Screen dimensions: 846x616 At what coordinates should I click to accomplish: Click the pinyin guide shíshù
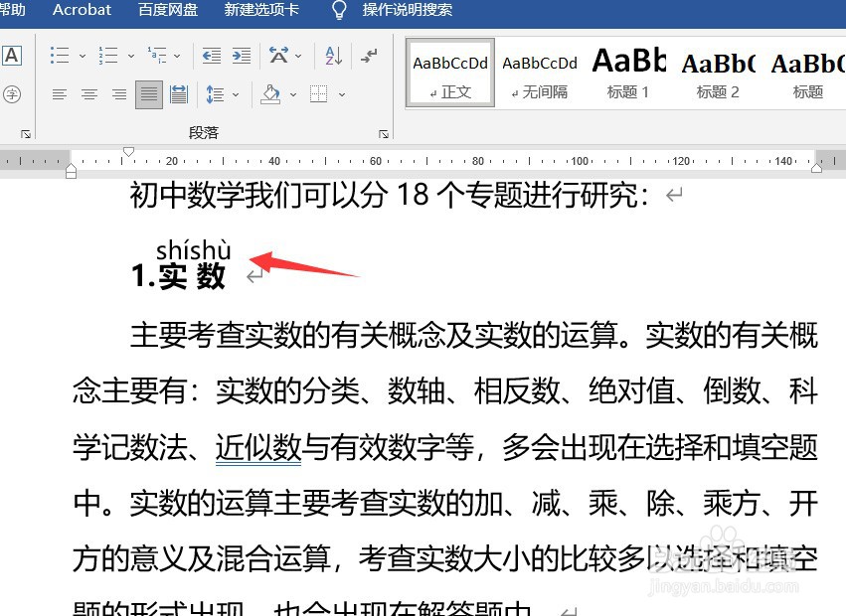(193, 250)
